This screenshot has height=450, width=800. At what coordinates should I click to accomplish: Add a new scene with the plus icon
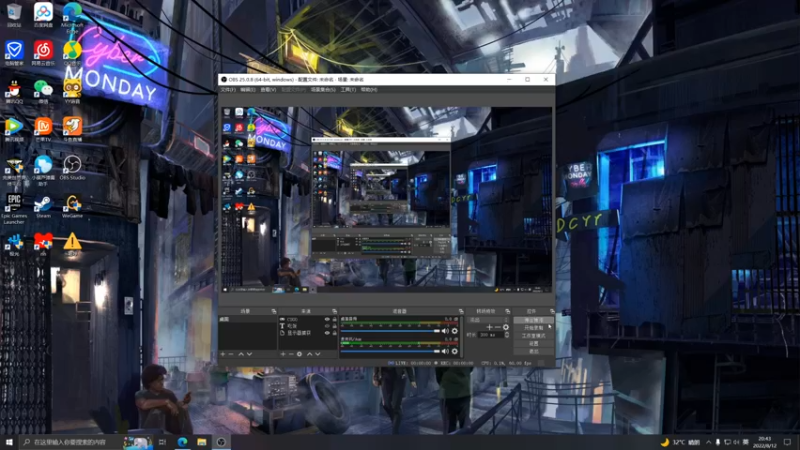[x=223, y=354]
